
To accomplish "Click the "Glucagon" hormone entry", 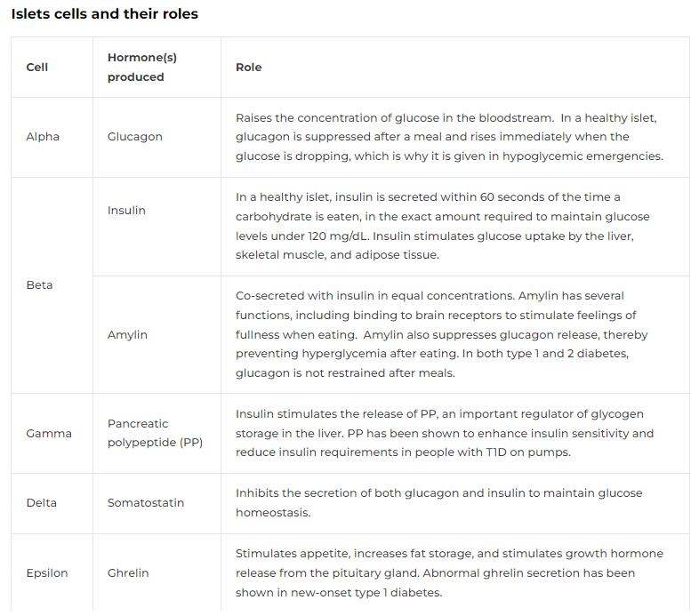I will tap(135, 137).
